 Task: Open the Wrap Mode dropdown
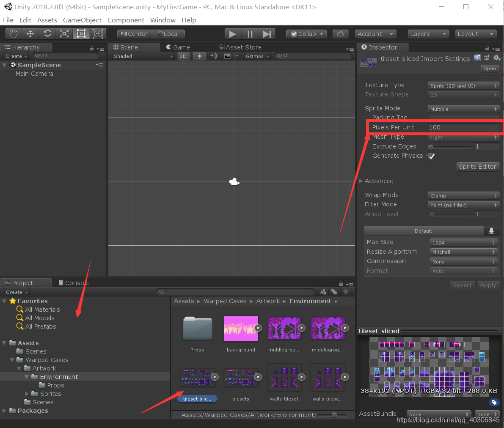pos(463,195)
